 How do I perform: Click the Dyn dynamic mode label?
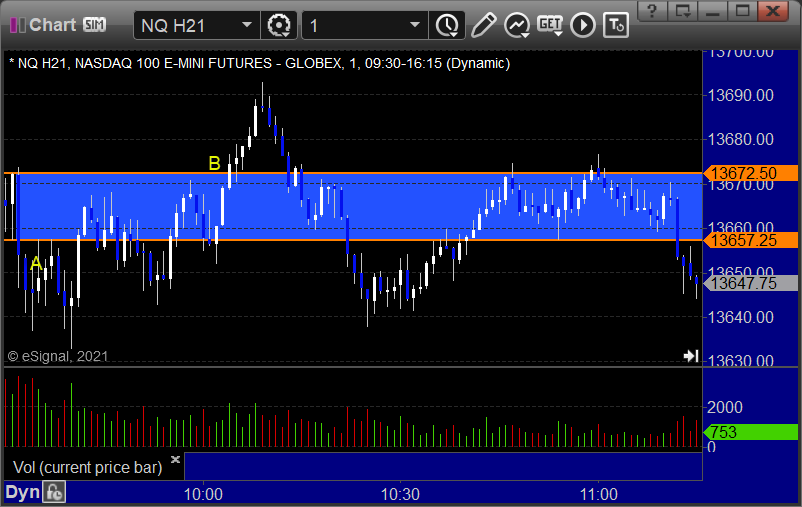[x=23, y=493]
